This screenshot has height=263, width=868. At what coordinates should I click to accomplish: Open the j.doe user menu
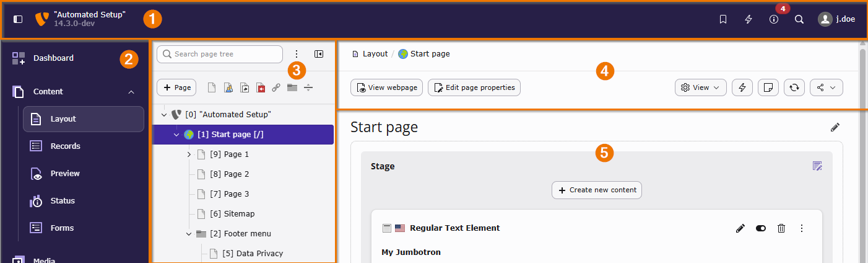(x=836, y=19)
